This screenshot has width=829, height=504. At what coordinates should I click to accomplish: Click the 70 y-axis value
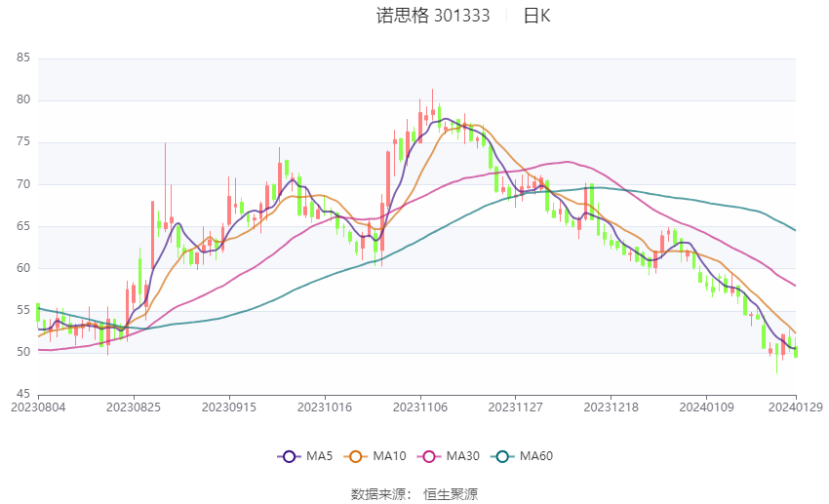[x=23, y=184]
